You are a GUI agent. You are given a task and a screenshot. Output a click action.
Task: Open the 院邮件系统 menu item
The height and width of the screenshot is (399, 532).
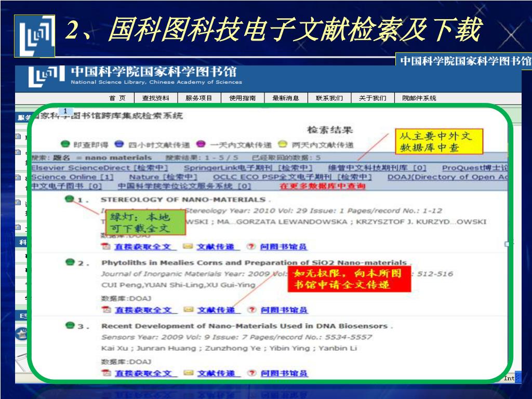pos(419,98)
